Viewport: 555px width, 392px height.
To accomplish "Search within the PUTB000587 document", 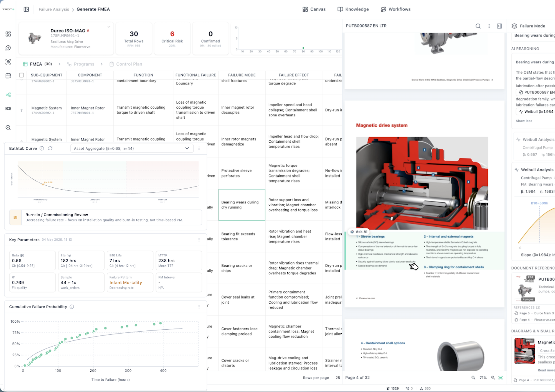I will pos(478,26).
